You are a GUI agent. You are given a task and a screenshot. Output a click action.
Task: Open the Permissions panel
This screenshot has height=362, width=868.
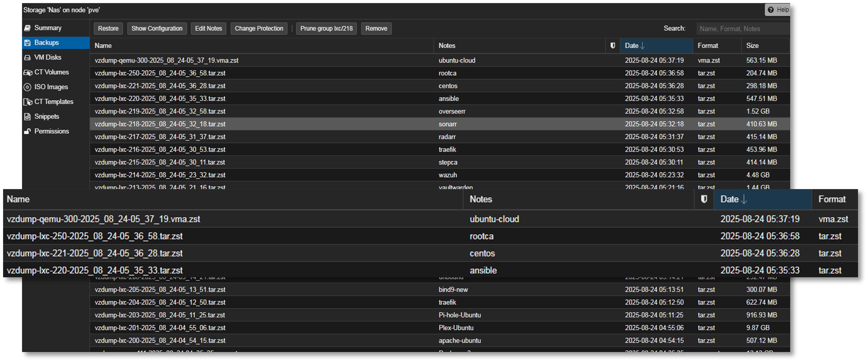point(51,131)
